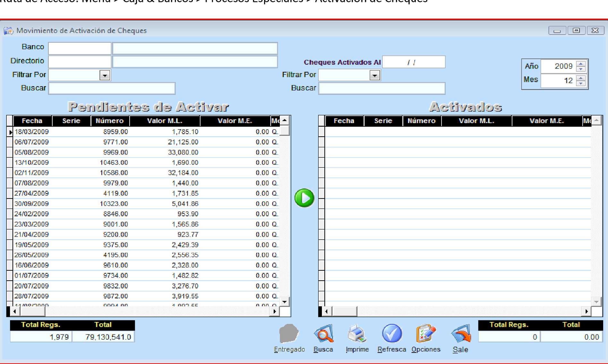Select the row dated 06/07/2009

click(31, 142)
